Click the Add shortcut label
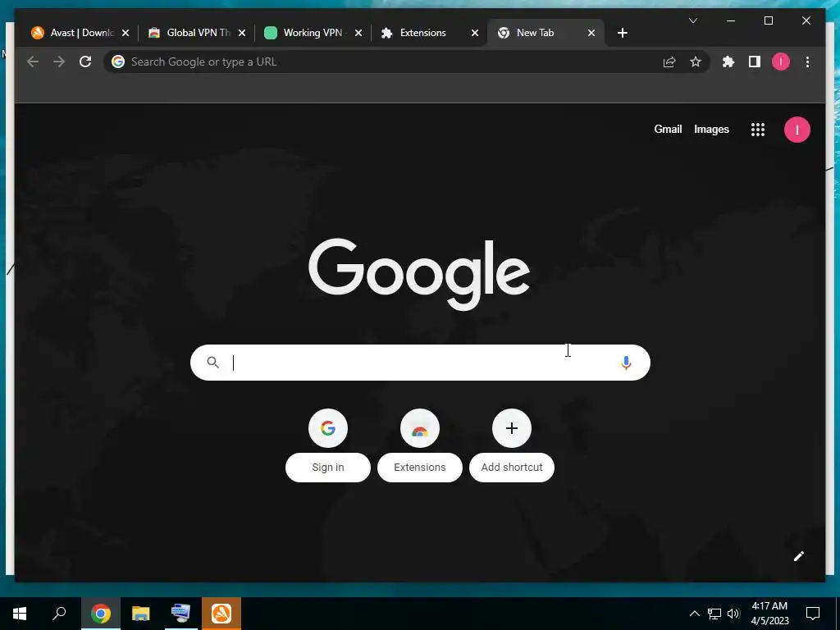Screen dimensions: 840x630 [512, 467]
